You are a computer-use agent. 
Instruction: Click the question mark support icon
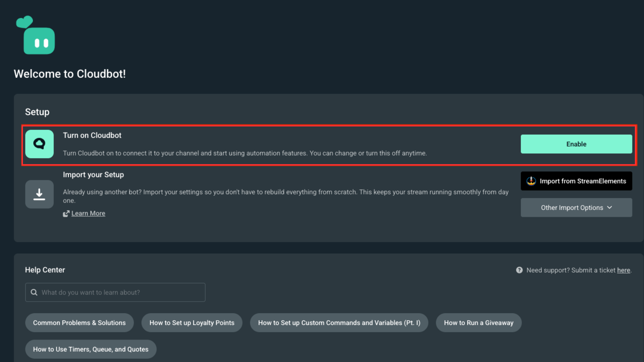519,270
